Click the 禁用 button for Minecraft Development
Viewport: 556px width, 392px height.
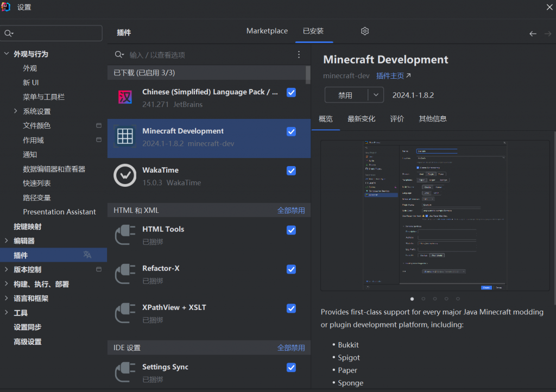pyautogui.click(x=346, y=95)
